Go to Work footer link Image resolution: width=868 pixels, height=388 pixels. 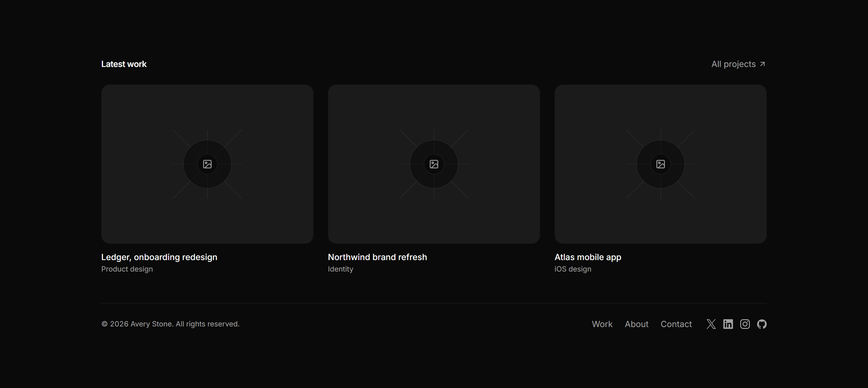coord(602,324)
